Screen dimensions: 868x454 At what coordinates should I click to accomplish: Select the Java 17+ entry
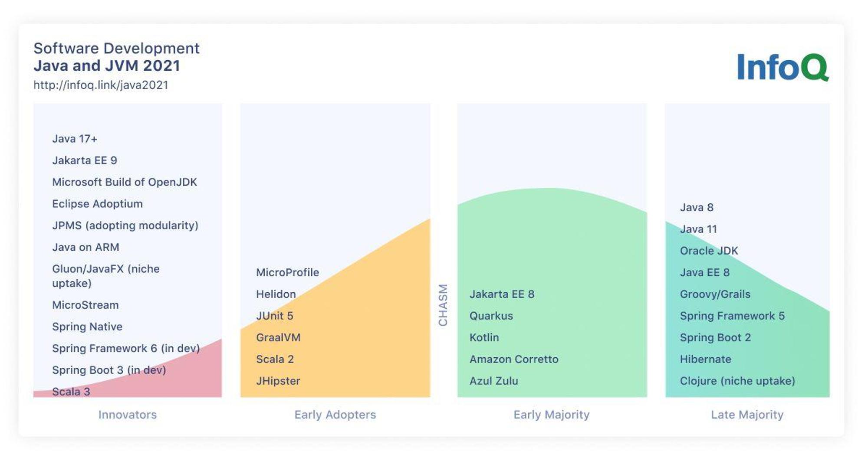75,139
